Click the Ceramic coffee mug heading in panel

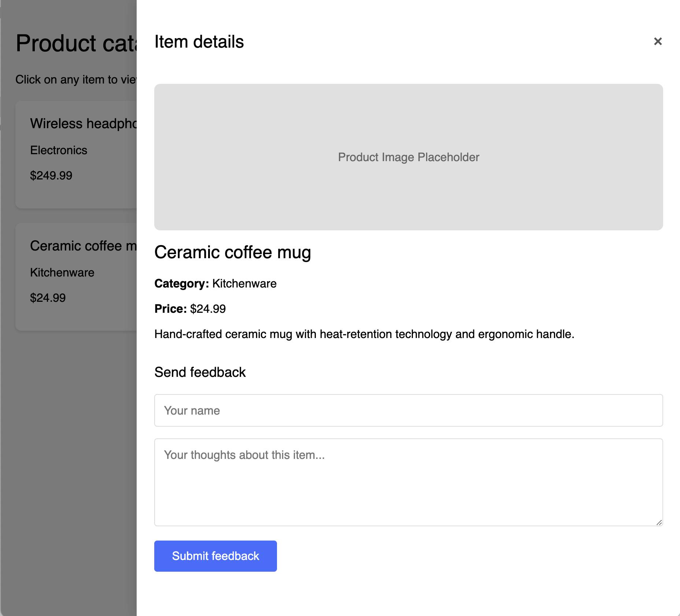(x=232, y=252)
